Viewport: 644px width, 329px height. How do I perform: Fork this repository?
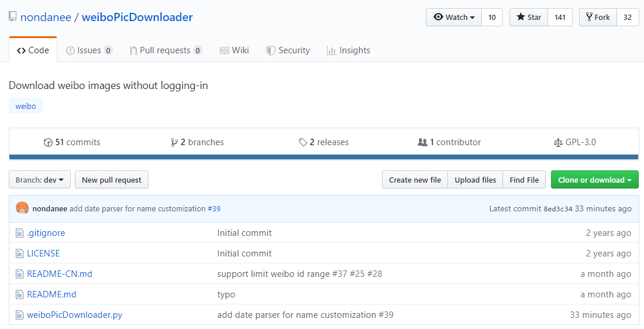click(598, 18)
